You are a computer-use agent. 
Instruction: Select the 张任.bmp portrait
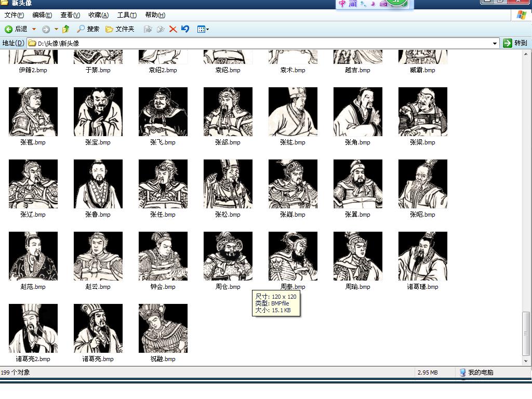[163, 184]
